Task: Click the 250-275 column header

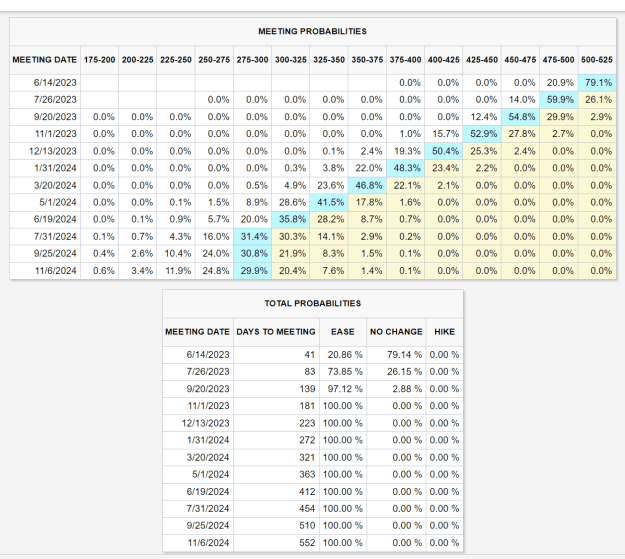Action: point(214,60)
